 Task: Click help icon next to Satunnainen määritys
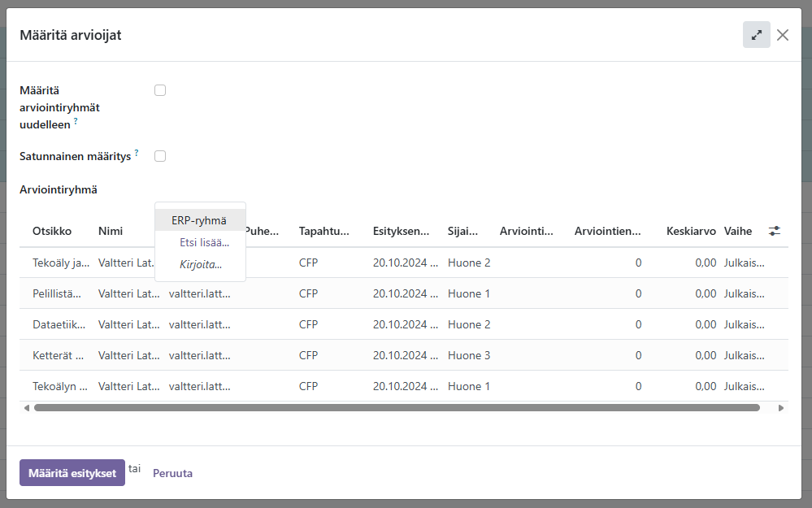pos(137,153)
